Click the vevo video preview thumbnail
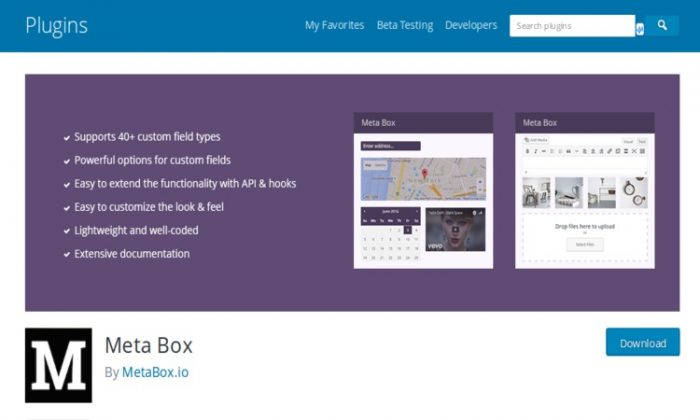This screenshot has width=700, height=420. (x=455, y=229)
